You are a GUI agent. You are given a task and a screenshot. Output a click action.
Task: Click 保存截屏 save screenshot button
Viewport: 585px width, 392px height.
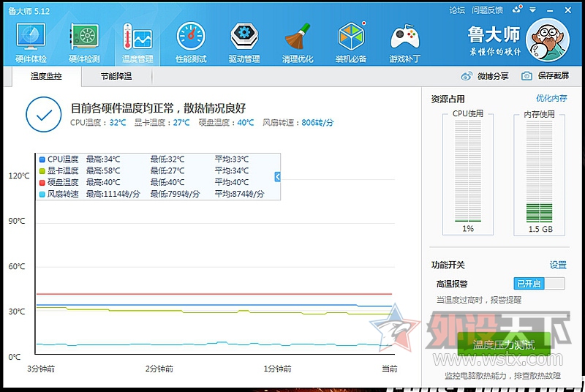click(554, 76)
